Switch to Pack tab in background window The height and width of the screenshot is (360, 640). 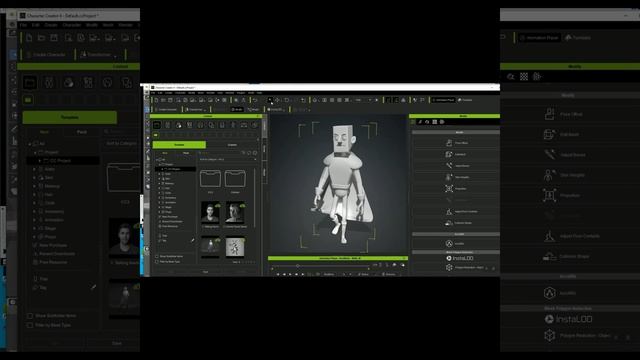coord(82,132)
